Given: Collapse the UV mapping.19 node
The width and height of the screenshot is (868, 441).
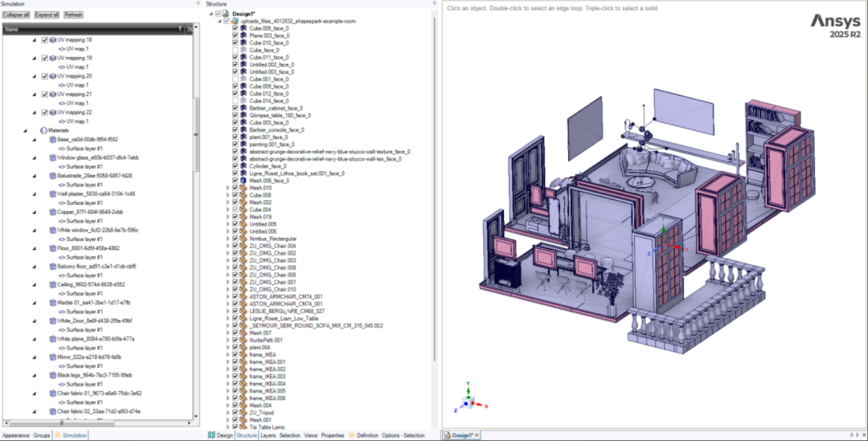Looking at the screenshot, I should tap(35, 58).
